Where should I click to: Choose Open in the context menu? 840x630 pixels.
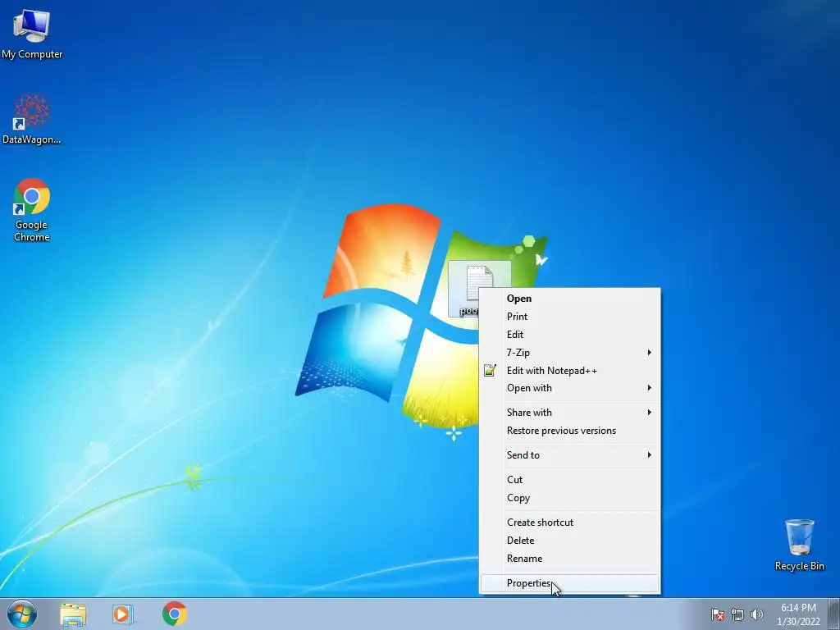[x=569, y=299]
